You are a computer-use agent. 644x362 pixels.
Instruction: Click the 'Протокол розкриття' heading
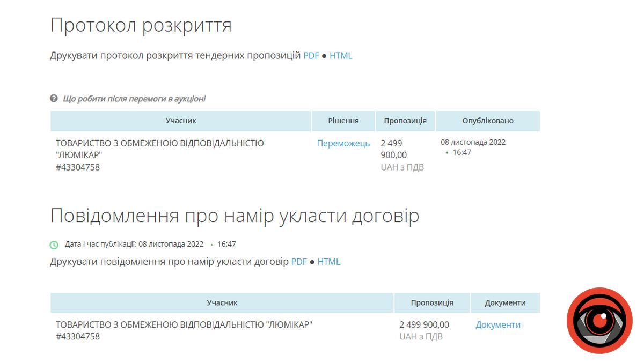click(x=141, y=25)
